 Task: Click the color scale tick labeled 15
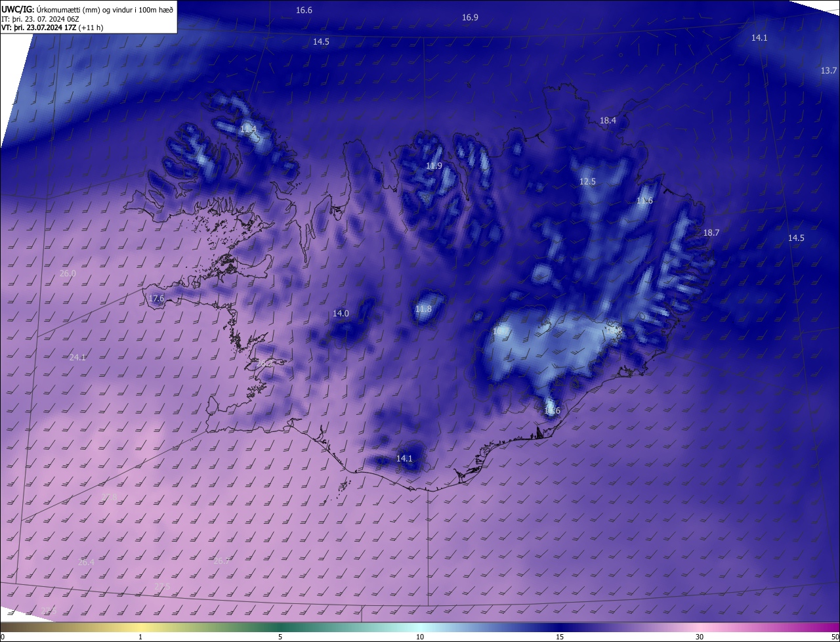560,637
